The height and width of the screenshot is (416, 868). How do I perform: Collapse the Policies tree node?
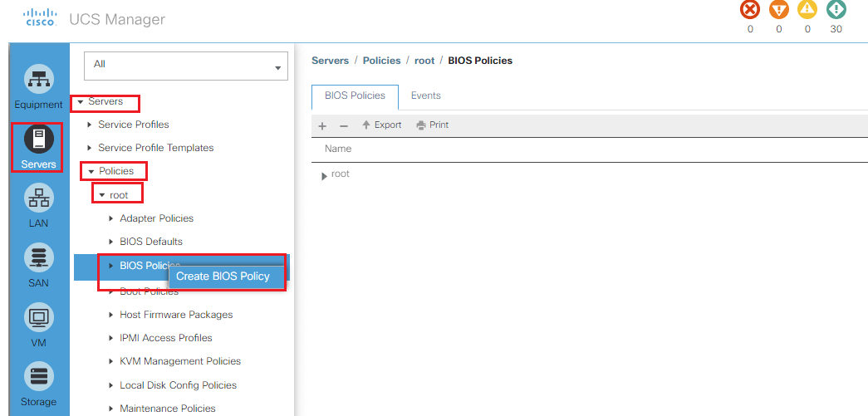91,172
